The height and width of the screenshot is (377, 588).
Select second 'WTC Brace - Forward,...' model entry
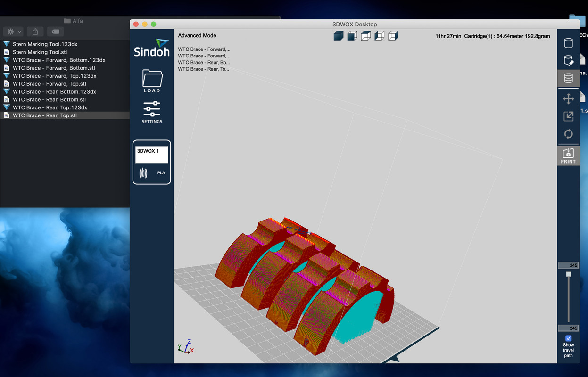pos(204,56)
